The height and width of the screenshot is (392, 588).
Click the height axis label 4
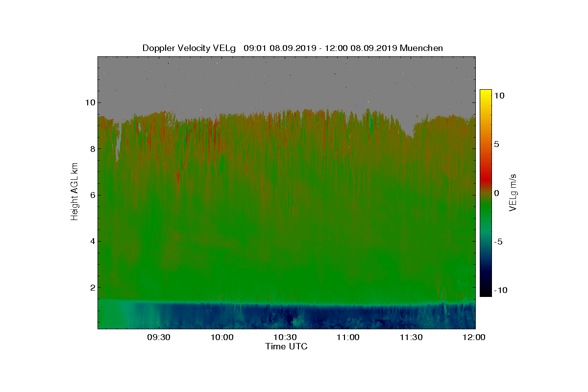[x=92, y=241]
